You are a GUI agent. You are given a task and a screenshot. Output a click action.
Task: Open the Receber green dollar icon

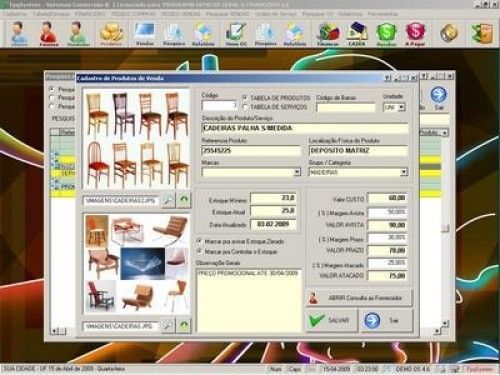point(386,34)
